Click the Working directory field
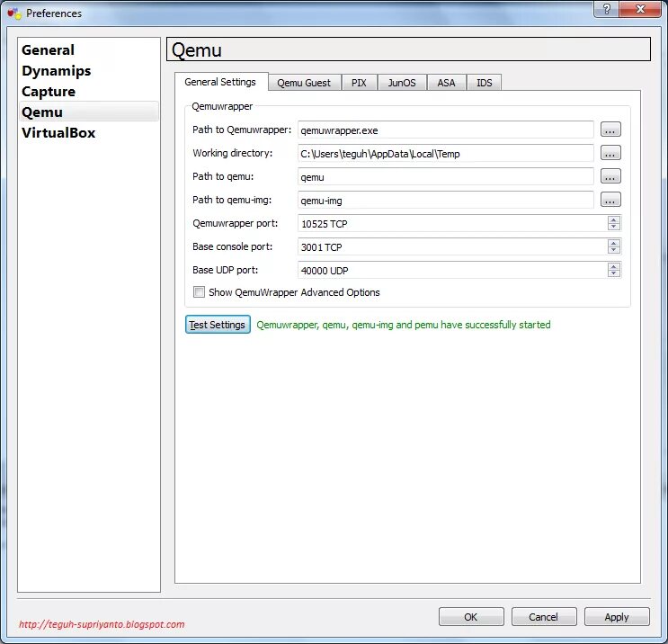This screenshot has width=668, height=644. [x=445, y=154]
